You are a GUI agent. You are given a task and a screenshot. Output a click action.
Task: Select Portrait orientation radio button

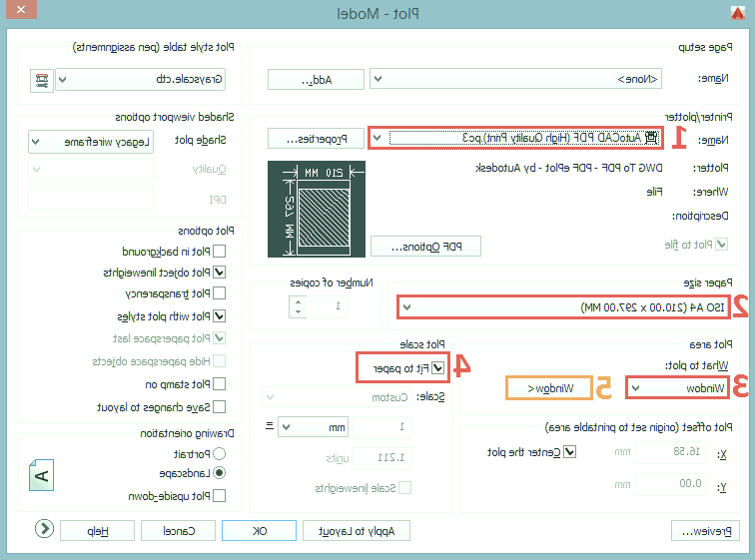[x=219, y=453]
